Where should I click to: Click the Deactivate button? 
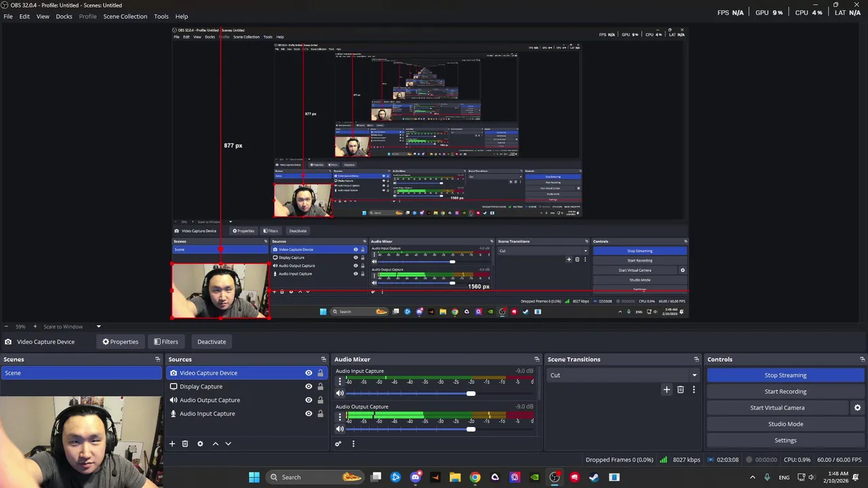pos(212,342)
